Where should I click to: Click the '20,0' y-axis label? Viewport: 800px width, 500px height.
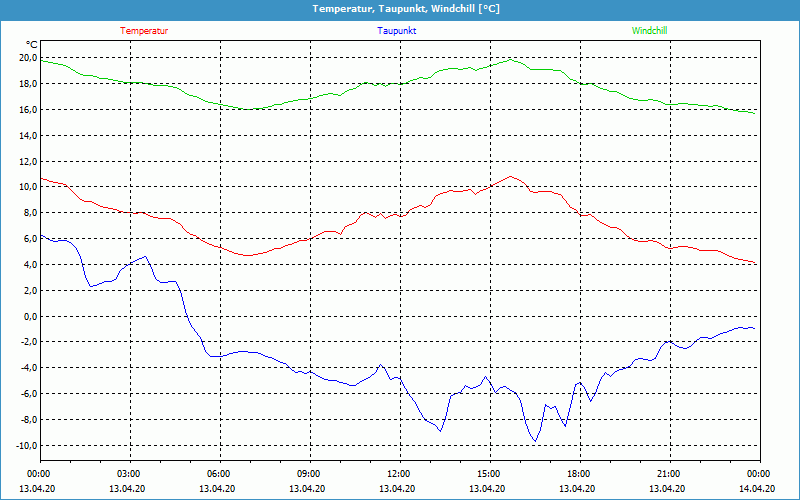(x=28, y=58)
